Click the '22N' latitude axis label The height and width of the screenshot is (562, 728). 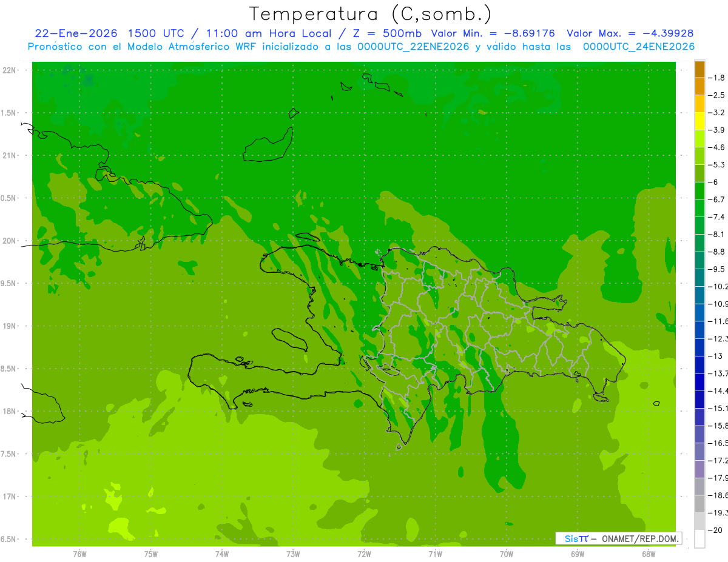[x=10, y=70]
